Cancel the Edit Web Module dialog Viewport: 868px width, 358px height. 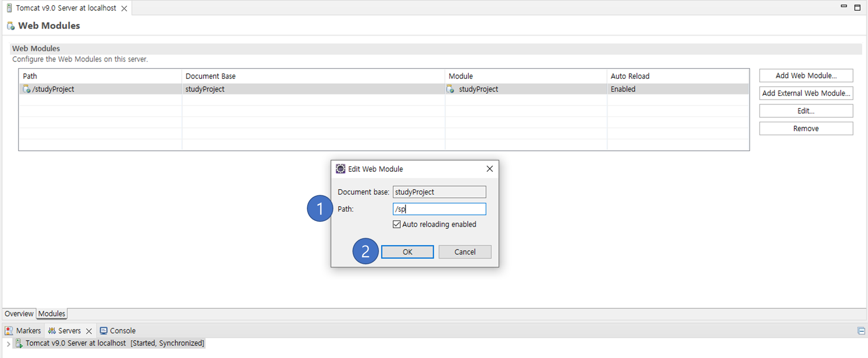(x=465, y=252)
